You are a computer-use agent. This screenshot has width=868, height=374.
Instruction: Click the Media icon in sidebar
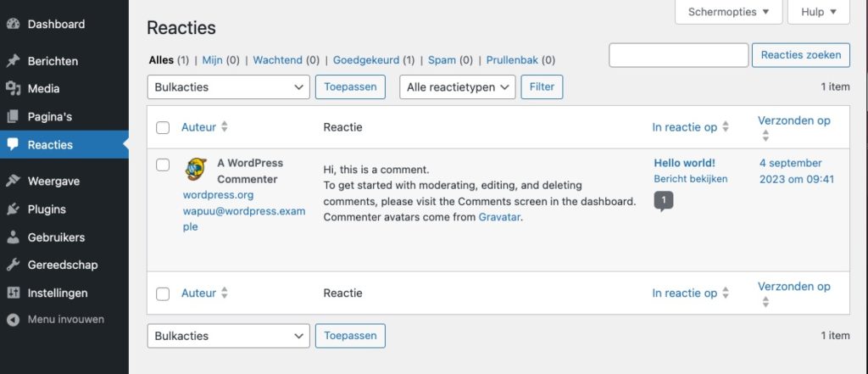point(13,88)
